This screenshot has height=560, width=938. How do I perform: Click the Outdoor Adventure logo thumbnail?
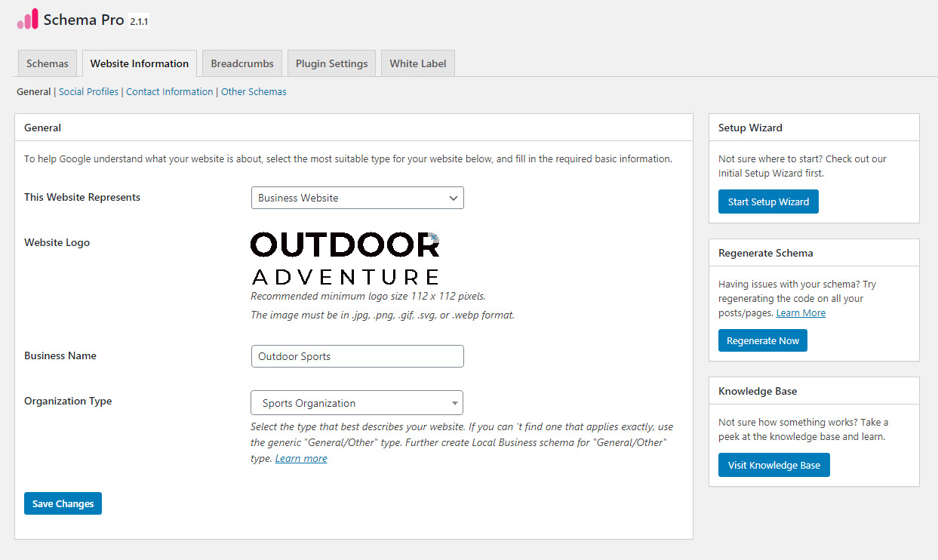[343, 254]
